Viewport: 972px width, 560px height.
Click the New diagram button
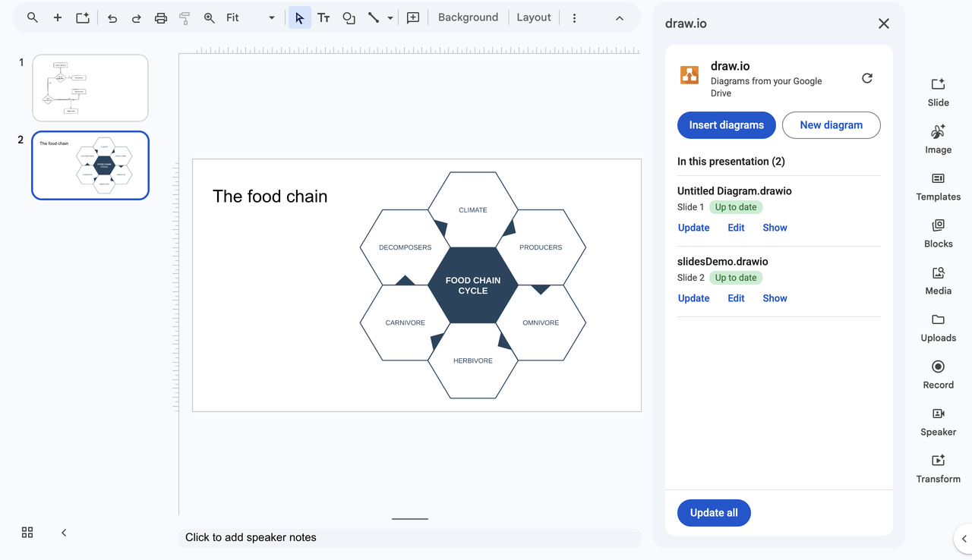point(832,125)
